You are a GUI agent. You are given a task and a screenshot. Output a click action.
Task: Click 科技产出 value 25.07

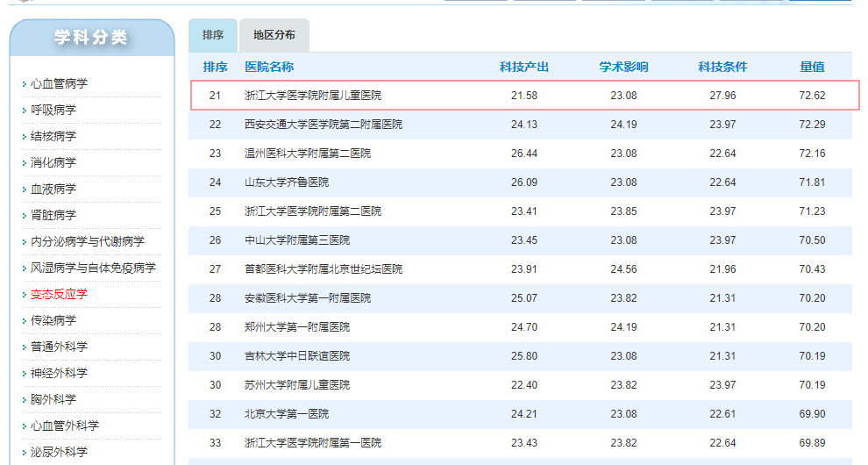tap(524, 298)
